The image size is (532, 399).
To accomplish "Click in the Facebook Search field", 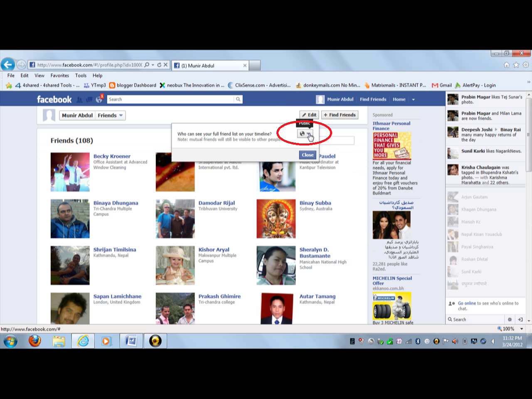I will click(170, 99).
